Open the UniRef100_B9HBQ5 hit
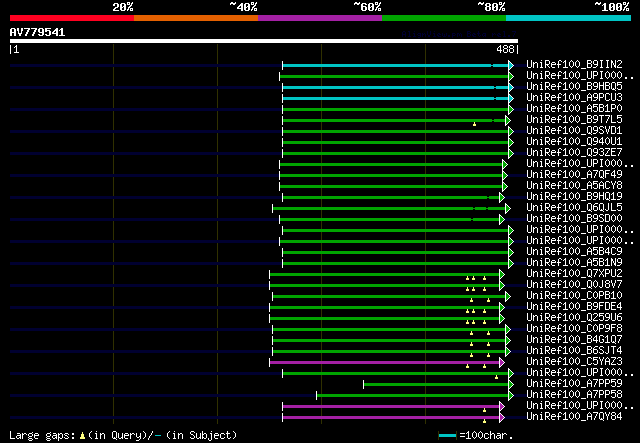 click(x=574, y=87)
